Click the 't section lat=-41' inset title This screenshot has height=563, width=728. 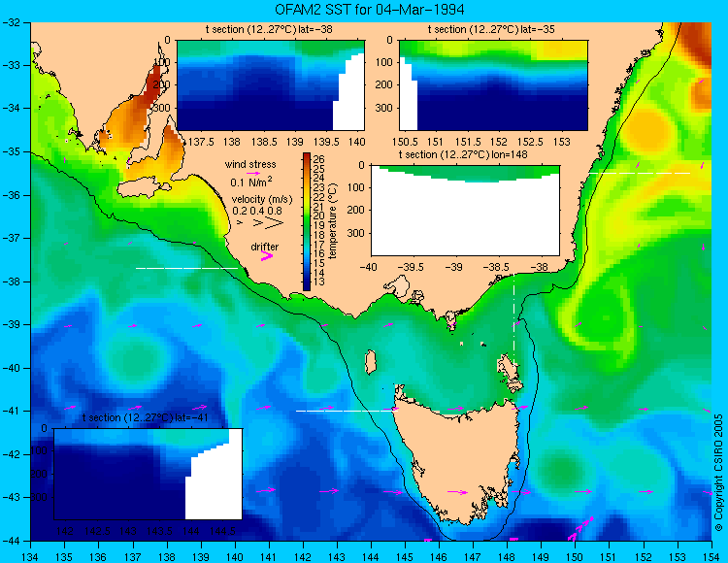(x=146, y=417)
